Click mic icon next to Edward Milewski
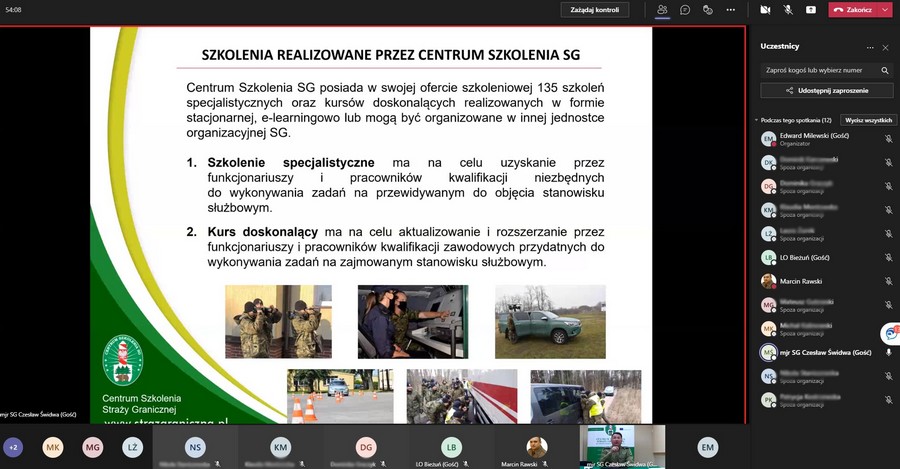This screenshot has width=900, height=469. [888, 139]
